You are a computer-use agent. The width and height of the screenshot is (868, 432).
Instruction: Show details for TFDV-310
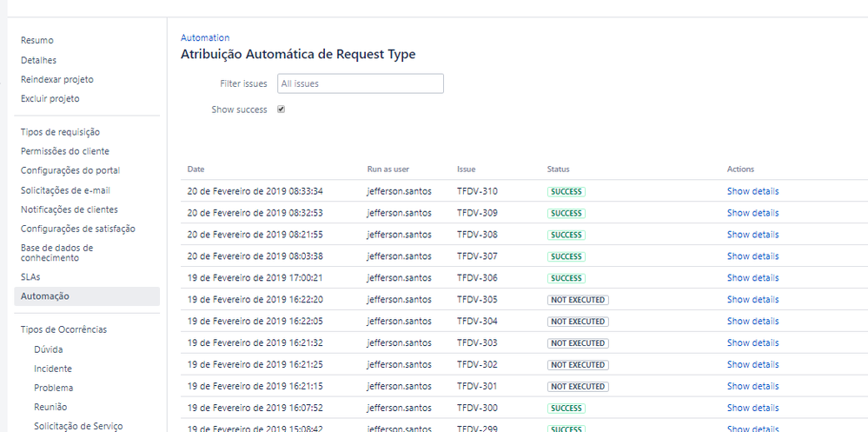pos(752,191)
